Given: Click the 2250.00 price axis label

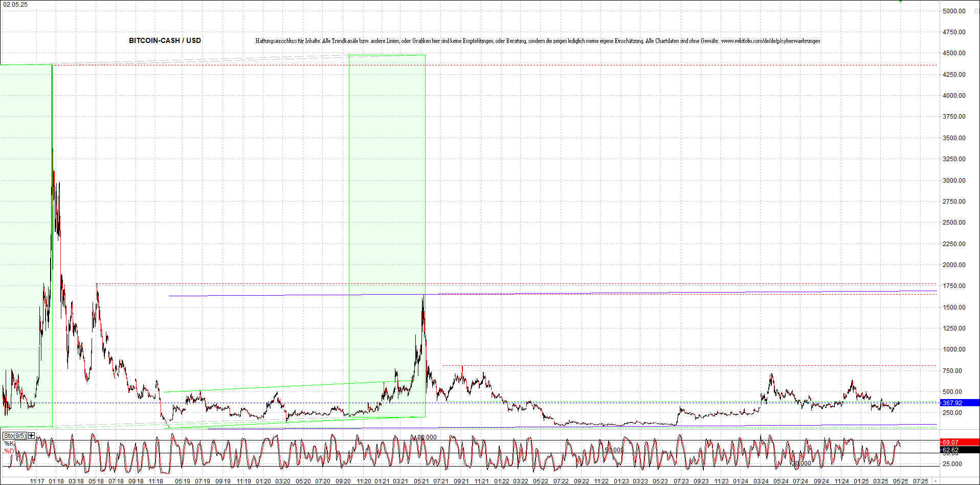Looking at the screenshot, I should (954, 244).
